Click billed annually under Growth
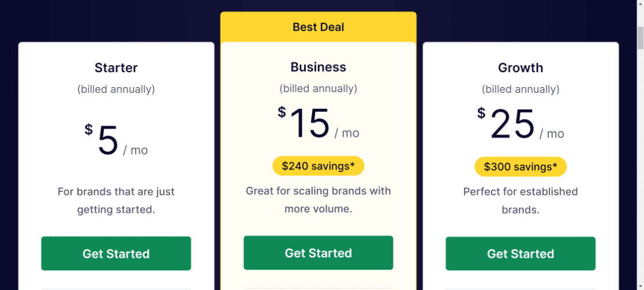This screenshot has height=290, width=644. 521,89
